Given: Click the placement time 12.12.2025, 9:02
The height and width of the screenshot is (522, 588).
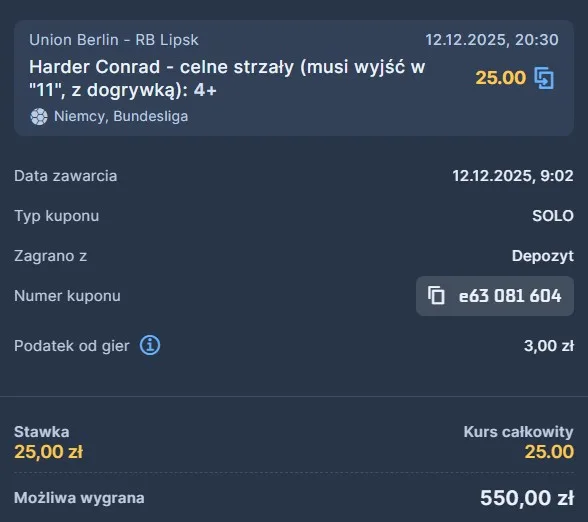Looking at the screenshot, I should (x=513, y=176).
